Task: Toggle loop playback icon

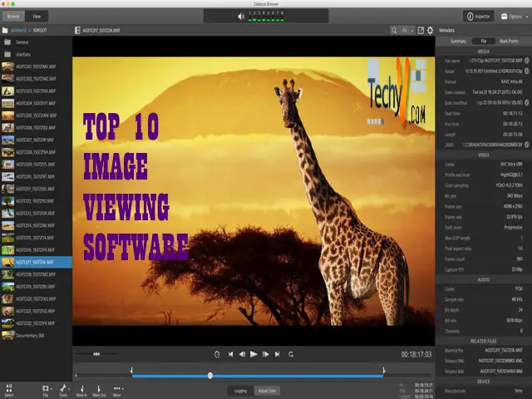Action: pyautogui.click(x=291, y=354)
